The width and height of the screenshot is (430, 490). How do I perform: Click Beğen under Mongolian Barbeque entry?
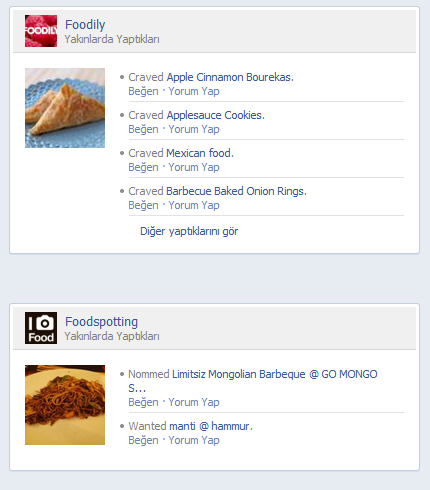[x=143, y=402]
